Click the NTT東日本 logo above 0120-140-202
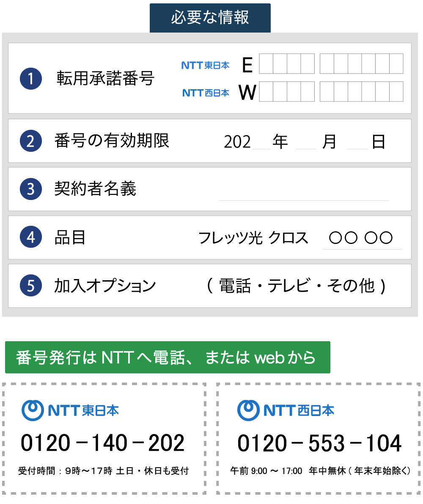423x504 pixels. [x=70, y=410]
